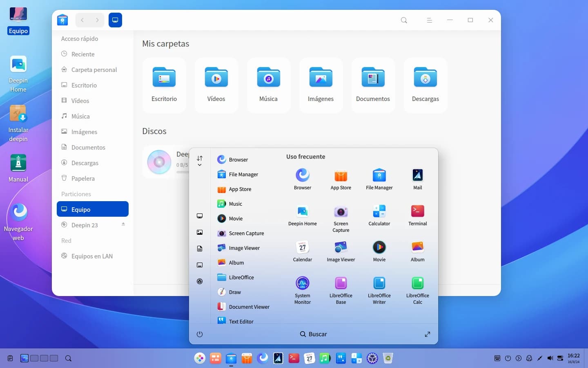Click the Manual desktop icon
This screenshot has width=588, height=368.
tap(18, 168)
